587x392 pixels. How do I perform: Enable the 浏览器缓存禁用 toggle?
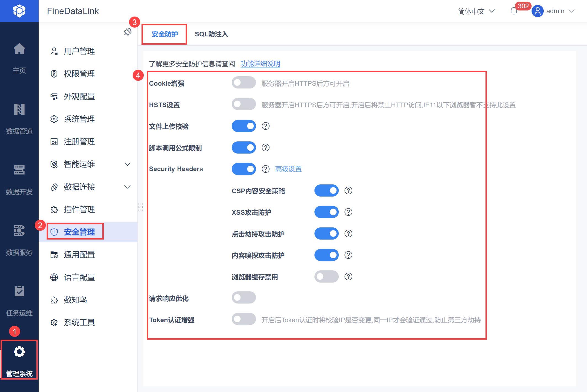(326, 277)
